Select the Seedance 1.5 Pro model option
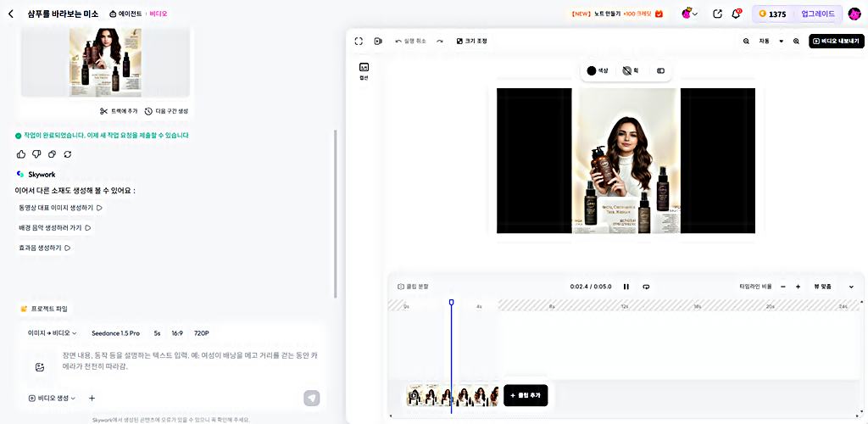Screen dimensions: 868x424 pyautogui.click(x=115, y=333)
